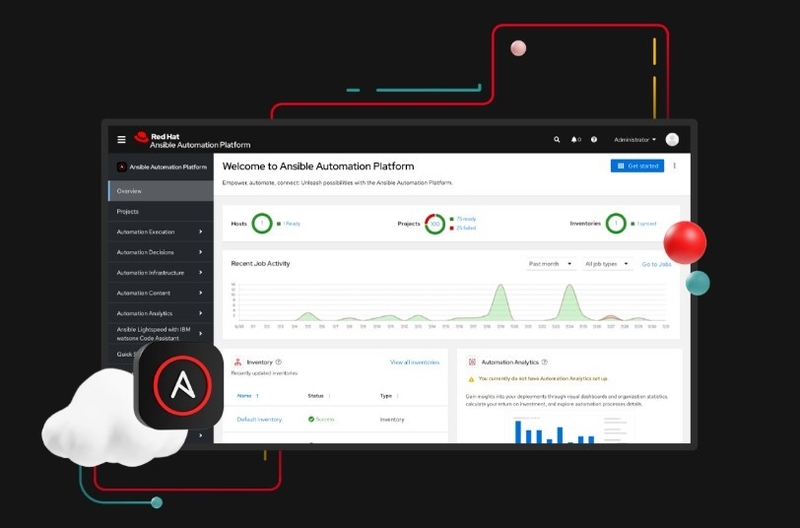Click Welcome to Ansible Automation Platform heading
800x528 pixels.
pyautogui.click(x=318, y=166)
